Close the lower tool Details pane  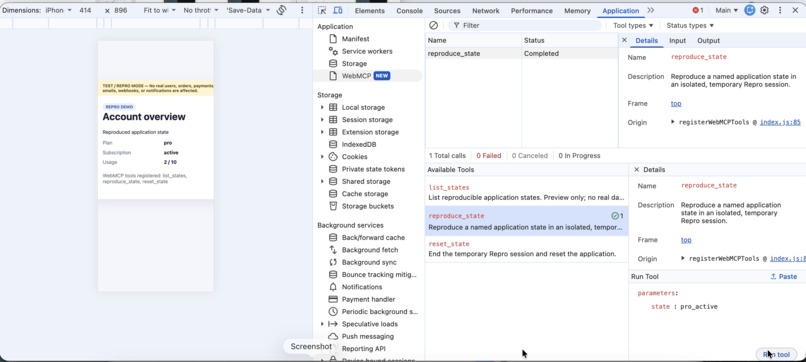(636, 169)
